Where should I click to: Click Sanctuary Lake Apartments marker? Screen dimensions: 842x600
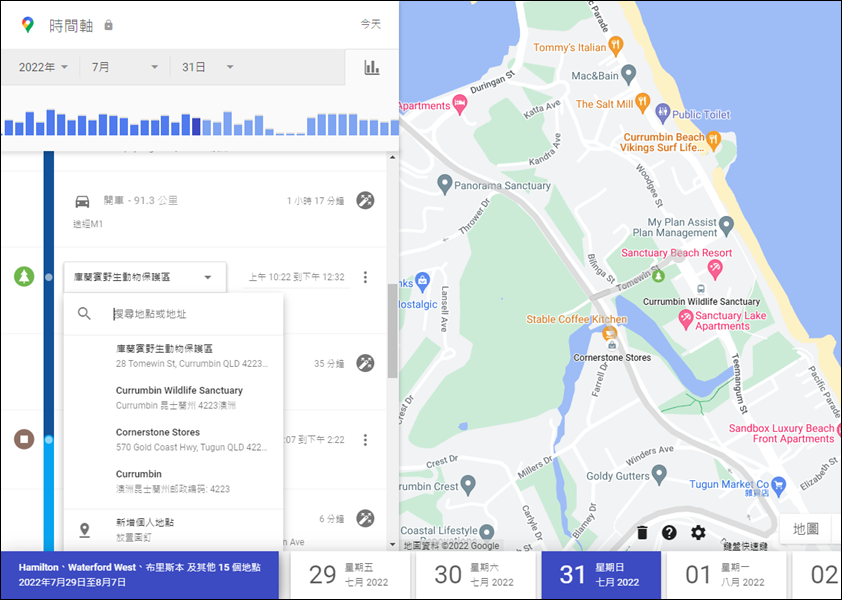(x=685, y=319)
